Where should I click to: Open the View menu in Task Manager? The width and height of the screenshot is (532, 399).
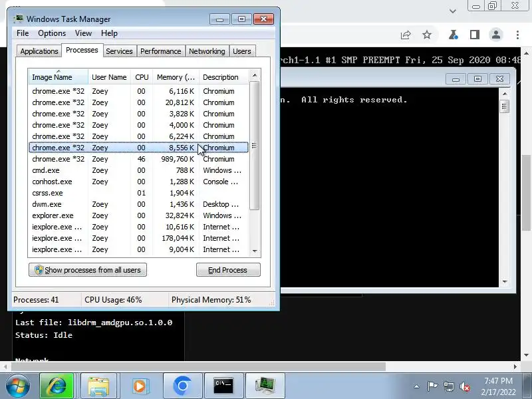(x=83, y=33)
